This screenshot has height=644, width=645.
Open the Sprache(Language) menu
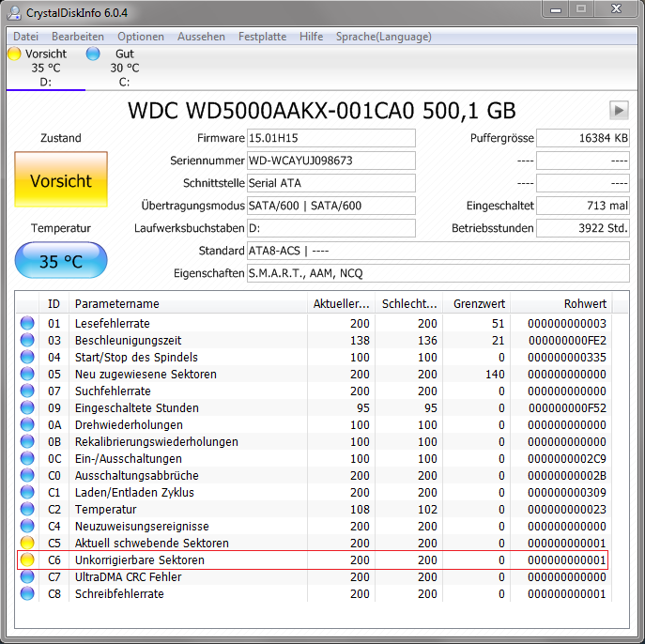(x=383, y=37)
